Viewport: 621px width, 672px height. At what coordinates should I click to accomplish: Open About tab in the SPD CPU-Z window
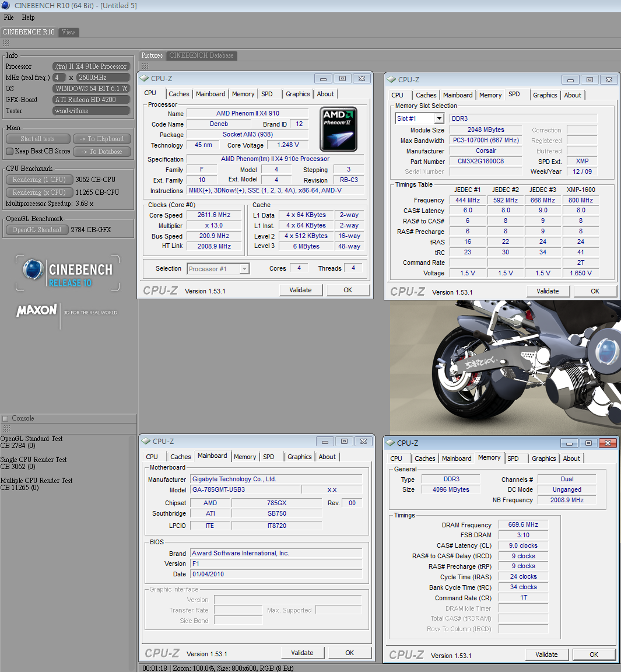click(x=573, y=95)
